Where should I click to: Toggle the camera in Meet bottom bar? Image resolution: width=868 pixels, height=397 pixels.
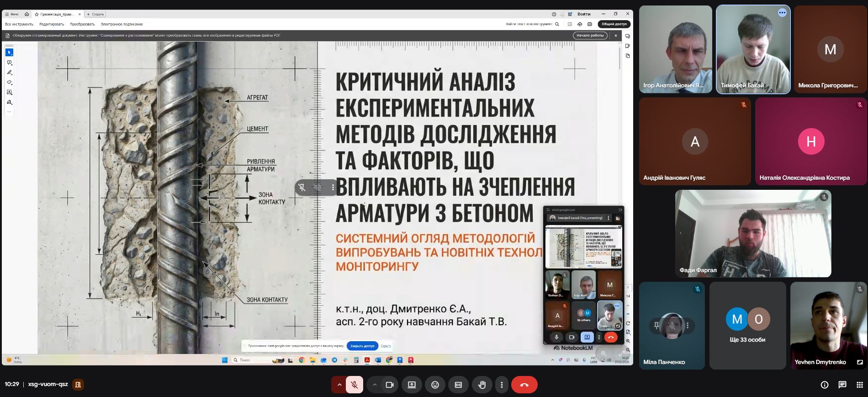pyautogui.click(x=390, y=385)
